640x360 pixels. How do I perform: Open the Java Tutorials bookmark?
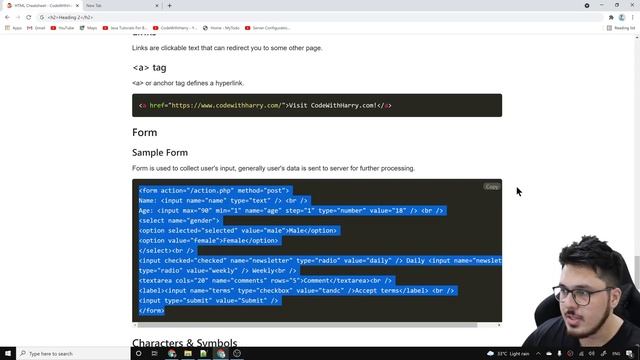coord(125,28)
